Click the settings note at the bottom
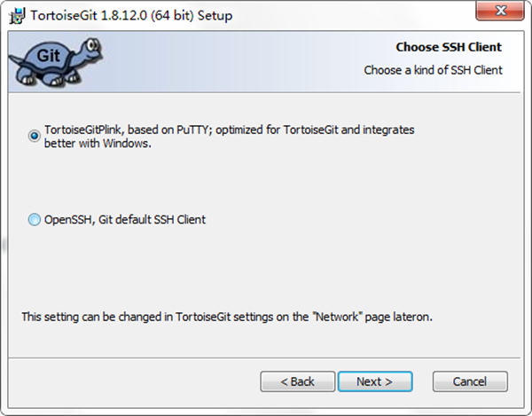This screenshot has width=532, height=416. pyautogui.click(x=228, y=315)
